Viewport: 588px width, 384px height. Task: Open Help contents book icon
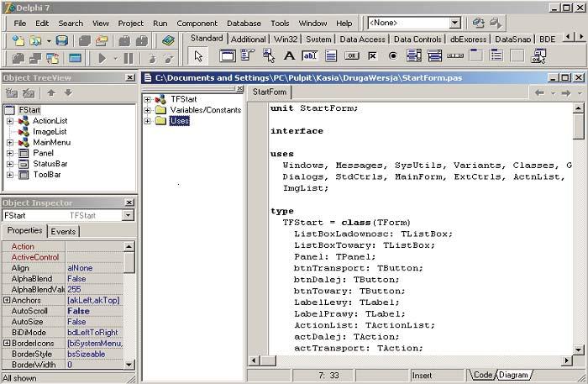tap(168, 40)
